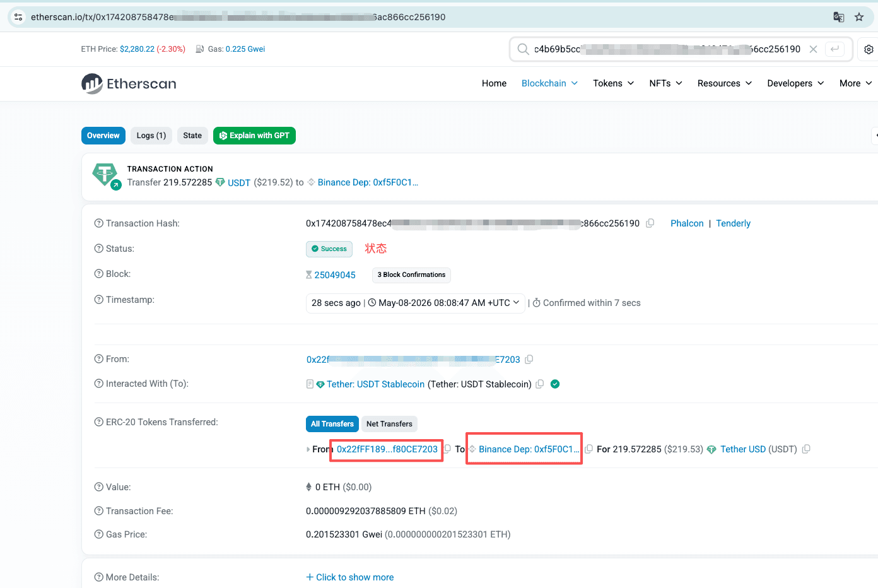Open the Binance Dep link in transaction action

(368, 182)
